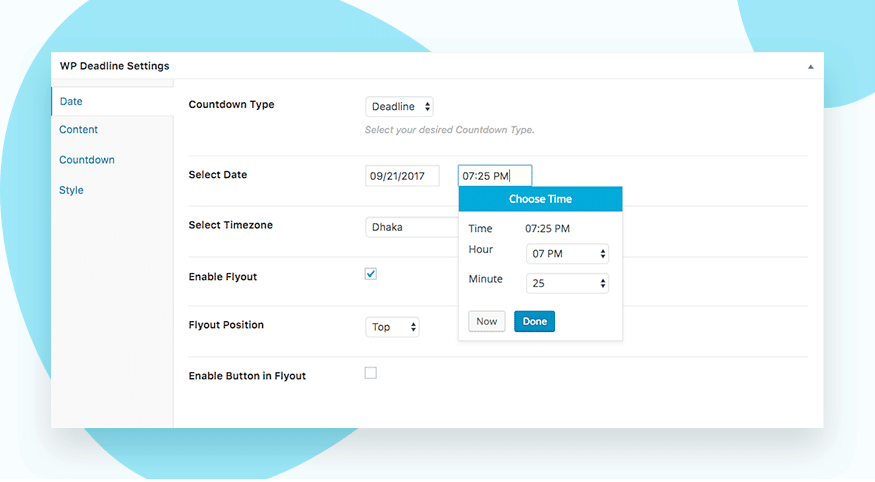Open the Minute dropdown in time picker
875x482 pixels.
click(x=567, y=283)
